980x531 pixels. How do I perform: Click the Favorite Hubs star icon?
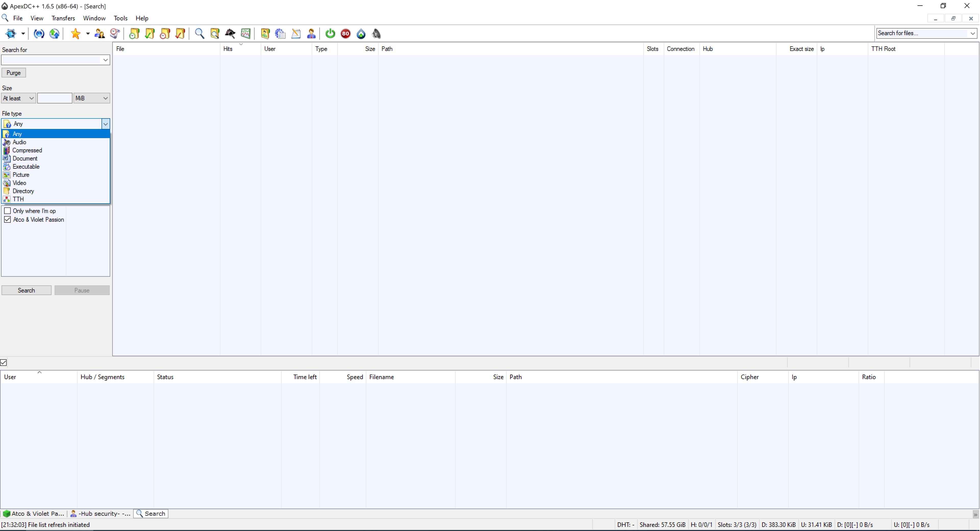[75, 34]
